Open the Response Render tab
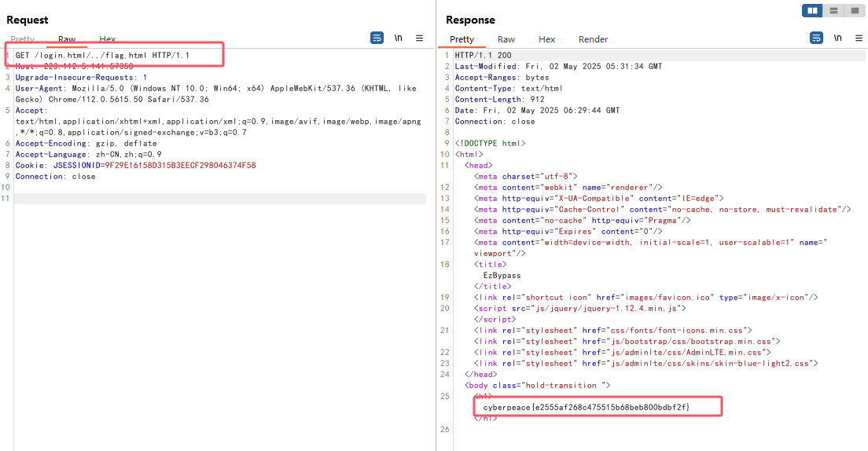The width and height of the screenshot is (868, 451). tap(593, 39)
